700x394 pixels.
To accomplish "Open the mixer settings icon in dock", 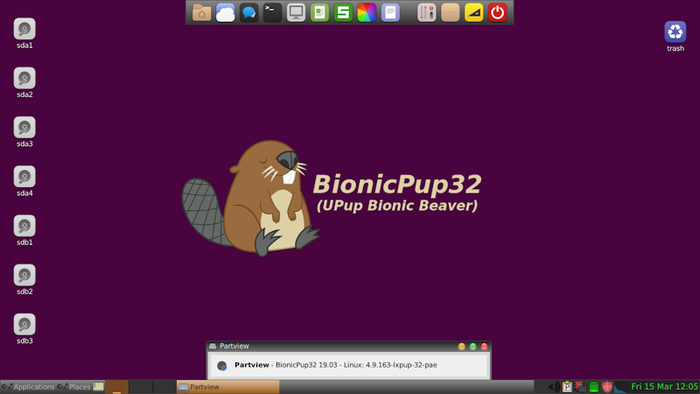I will tap(426, 12).
